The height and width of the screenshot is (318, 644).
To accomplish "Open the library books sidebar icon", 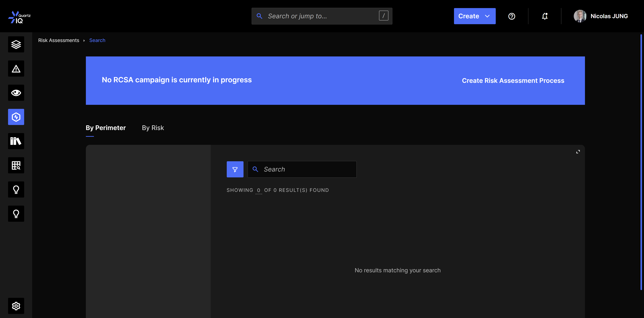I will tap(16, 141).
